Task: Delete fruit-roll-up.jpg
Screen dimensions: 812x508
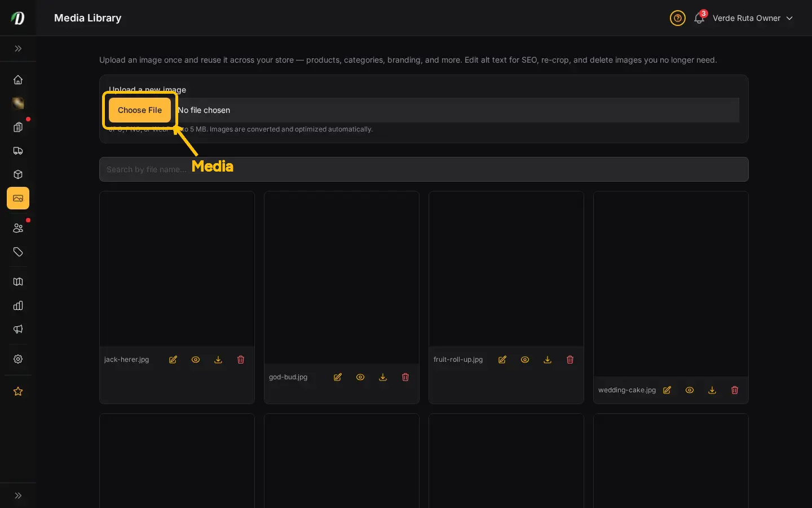Action: pyautogui.click(x=570, y=360)
